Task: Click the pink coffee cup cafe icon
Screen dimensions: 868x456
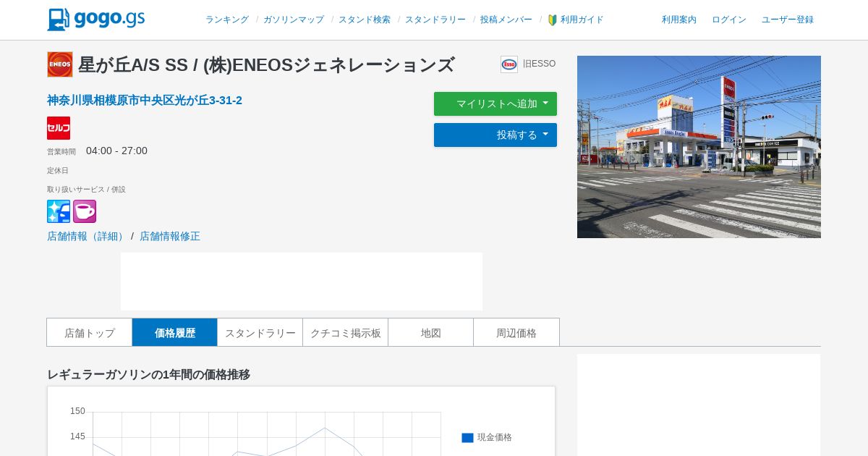Action: (85, 211)
